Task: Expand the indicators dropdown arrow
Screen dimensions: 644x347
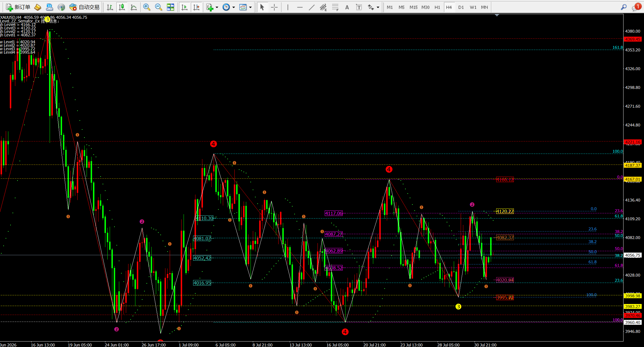Action: pyautogui.click(x=217, y=7)
